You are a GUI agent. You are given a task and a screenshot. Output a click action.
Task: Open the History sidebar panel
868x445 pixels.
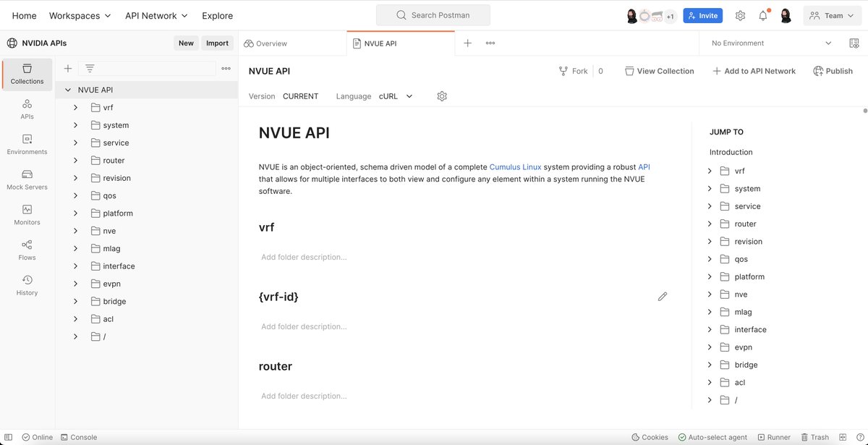point(27,286)
